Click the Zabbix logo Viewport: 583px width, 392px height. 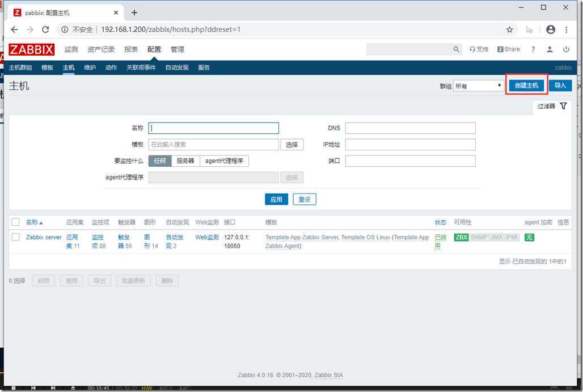32,49
